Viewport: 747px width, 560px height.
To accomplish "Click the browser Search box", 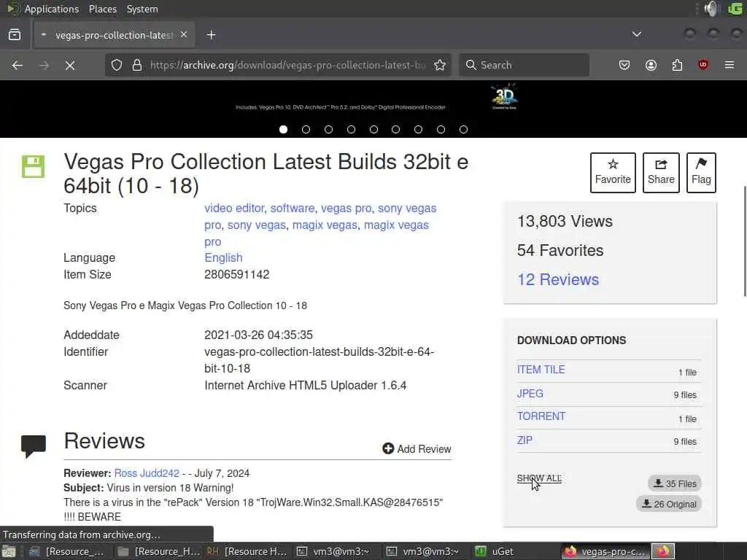I will click(524, 65).
